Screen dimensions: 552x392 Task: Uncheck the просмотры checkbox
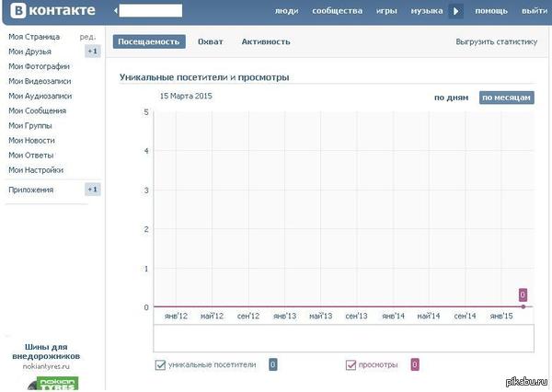click(351, 365)
